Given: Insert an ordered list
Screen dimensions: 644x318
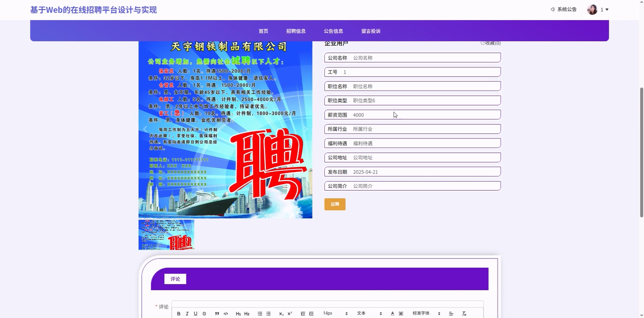Looking at the screenshot, I should pos(260,314).
